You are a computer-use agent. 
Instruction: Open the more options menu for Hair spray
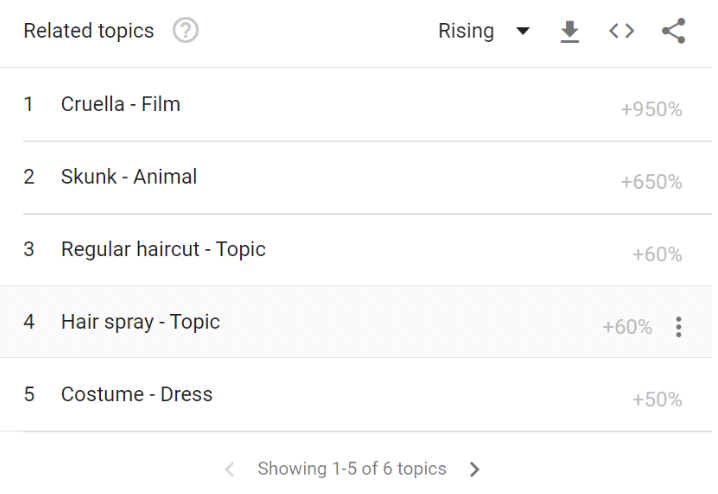click(x=679, y=327)
